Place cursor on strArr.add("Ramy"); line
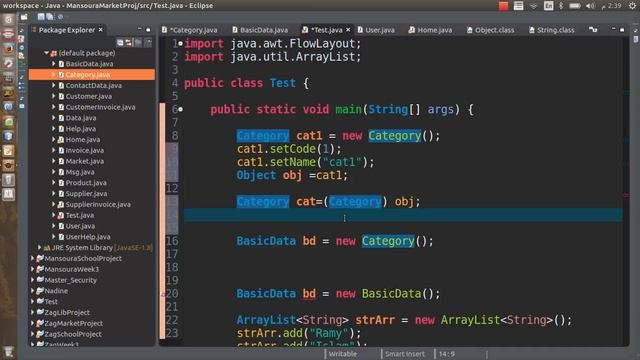Viewport: 640px width, 360px height. point(299,333)
